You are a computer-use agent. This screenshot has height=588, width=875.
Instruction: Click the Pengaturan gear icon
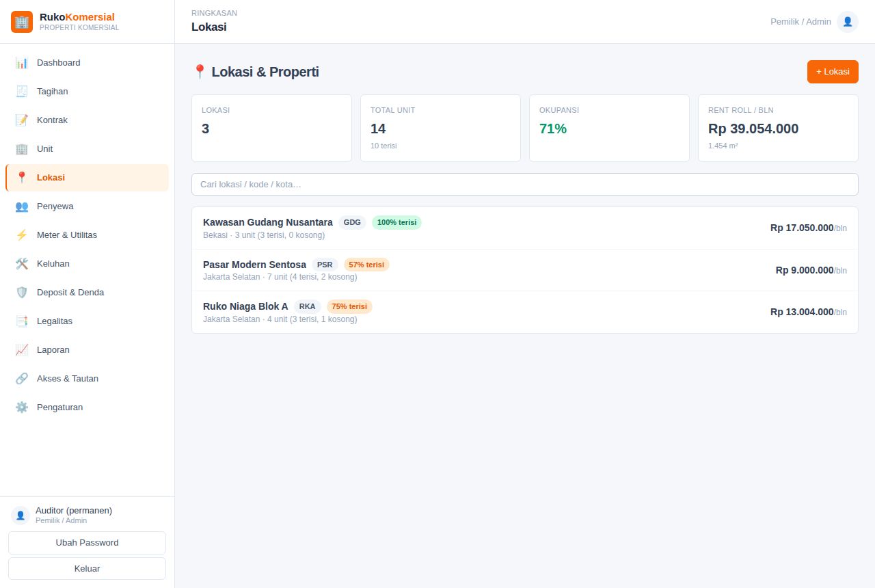click(x=22, y=407)
